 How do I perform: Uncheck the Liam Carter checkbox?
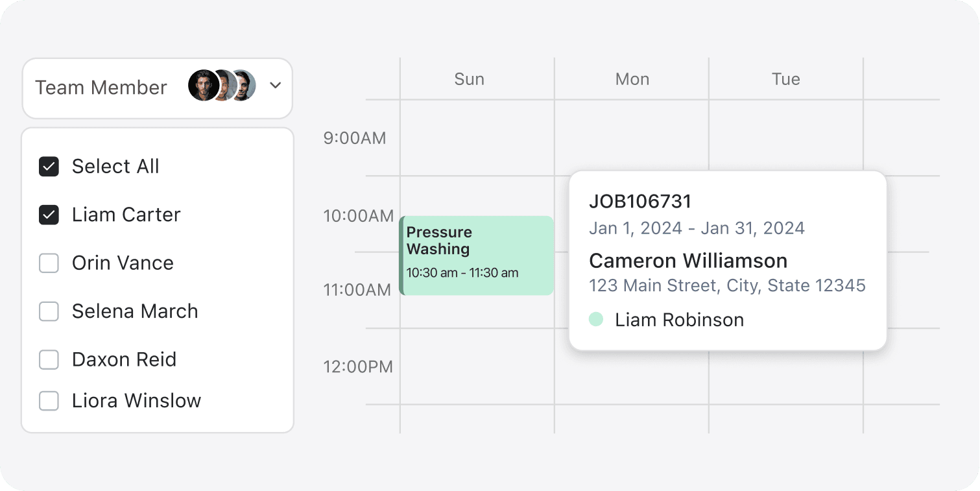pyautogui.click(x=49, y=215)
